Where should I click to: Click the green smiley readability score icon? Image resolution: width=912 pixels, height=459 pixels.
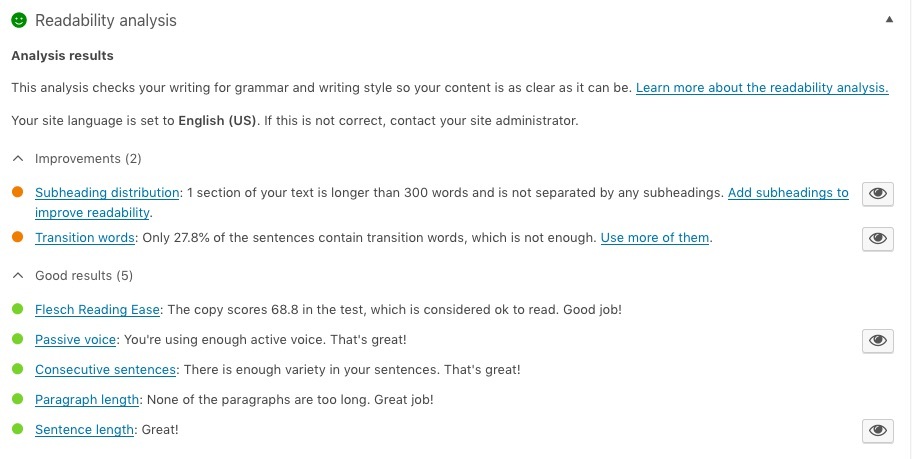[19, 20]
